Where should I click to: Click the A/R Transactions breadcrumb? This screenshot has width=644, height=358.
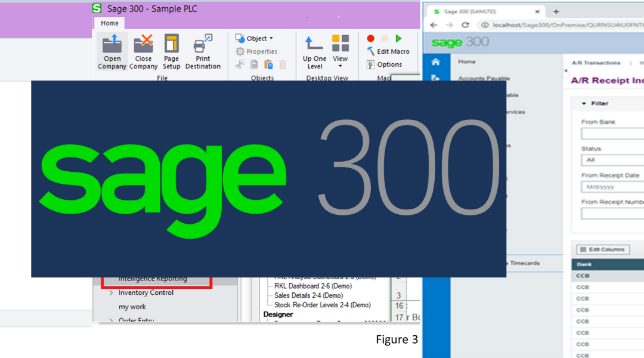pyautogui.click(x=596, y=63)
